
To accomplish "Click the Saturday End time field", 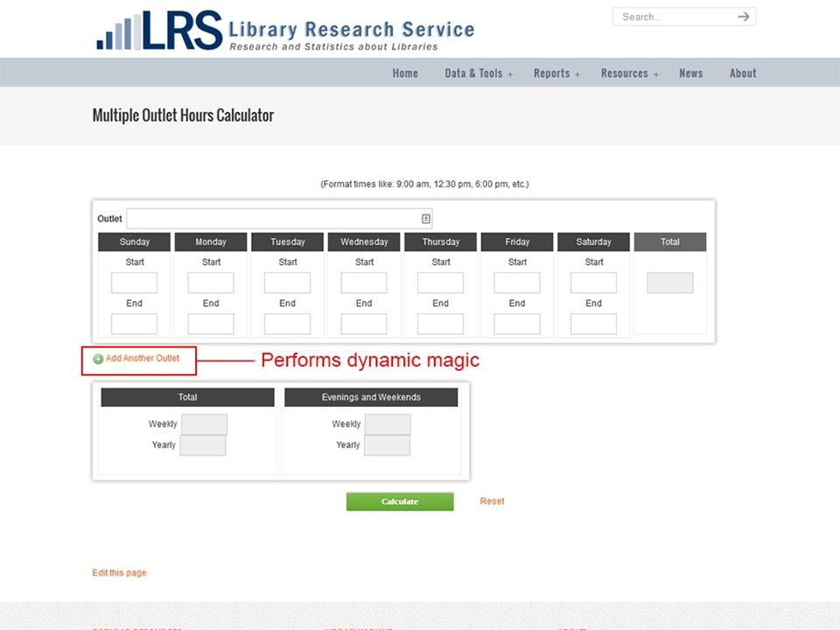I will [593, 324].
